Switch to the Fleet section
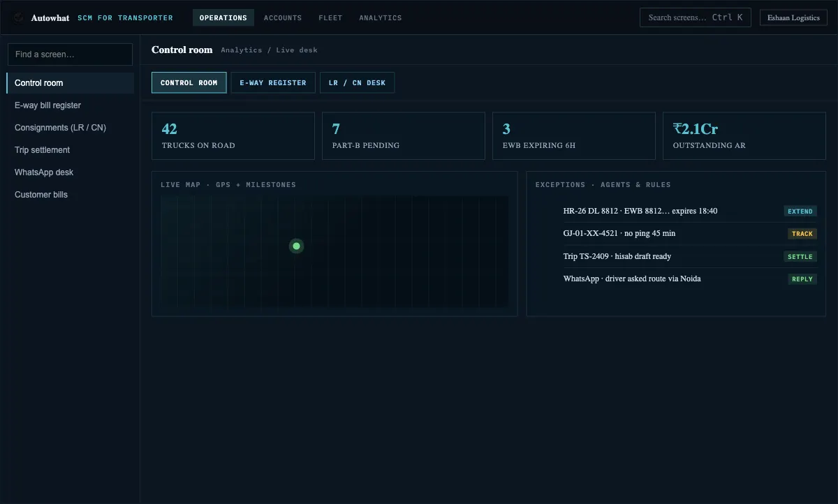This screenshot has width=838, height=504. [330, 17]
